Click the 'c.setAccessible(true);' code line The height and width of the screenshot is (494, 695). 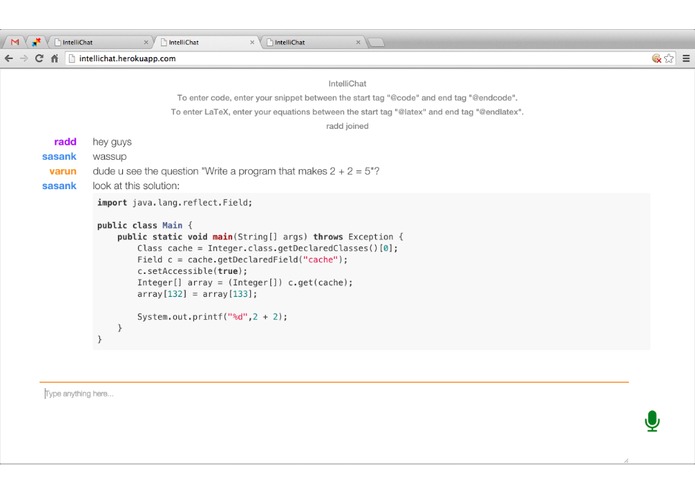pyautogui.click(x=192, y=271)
